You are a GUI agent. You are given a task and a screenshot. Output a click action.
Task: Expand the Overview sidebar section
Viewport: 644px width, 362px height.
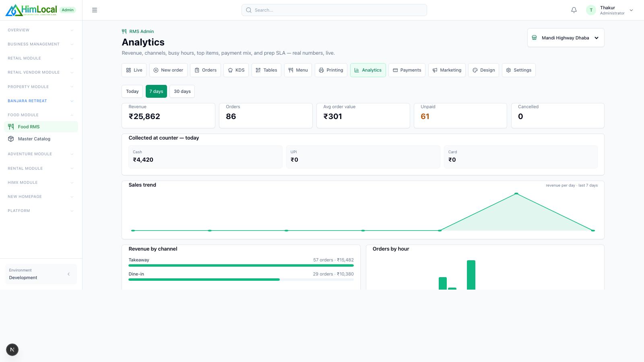click(41, 30)
